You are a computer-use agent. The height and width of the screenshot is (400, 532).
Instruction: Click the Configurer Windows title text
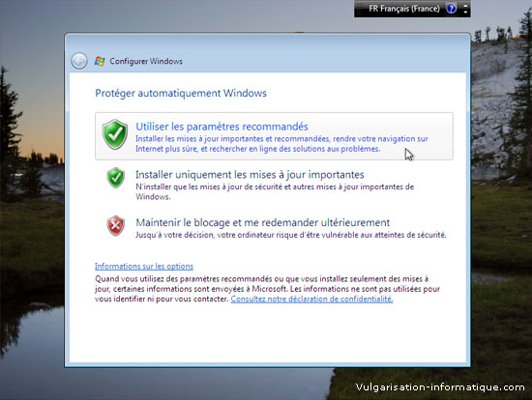tap(146, 62)
